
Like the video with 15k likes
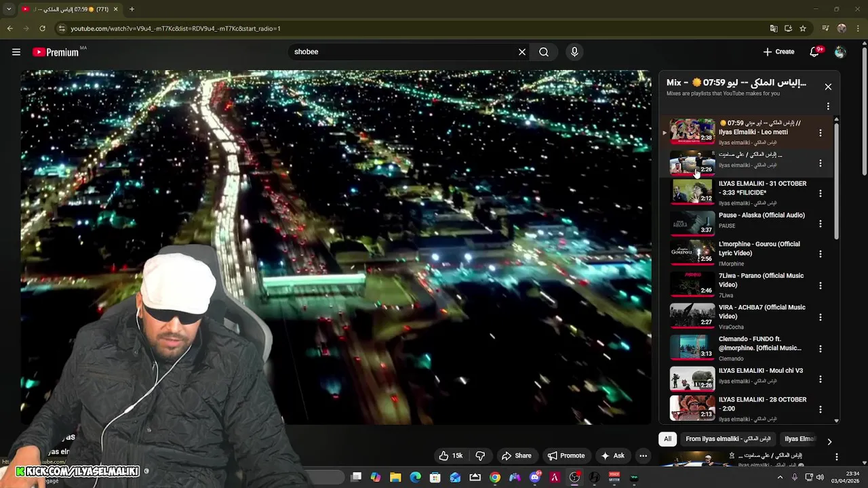point(450,456)
